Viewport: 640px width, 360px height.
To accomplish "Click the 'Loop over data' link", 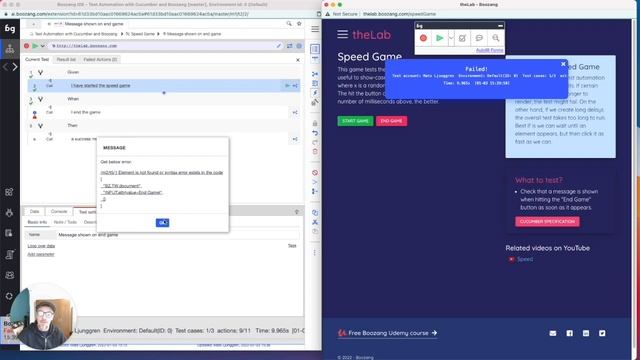I will 41,246.
